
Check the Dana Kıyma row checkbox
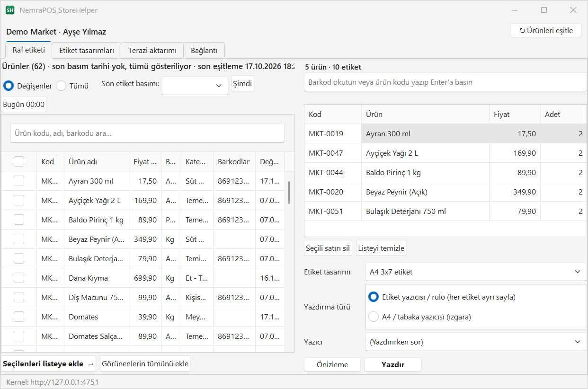pyautogui.click(x=19, y=278)
